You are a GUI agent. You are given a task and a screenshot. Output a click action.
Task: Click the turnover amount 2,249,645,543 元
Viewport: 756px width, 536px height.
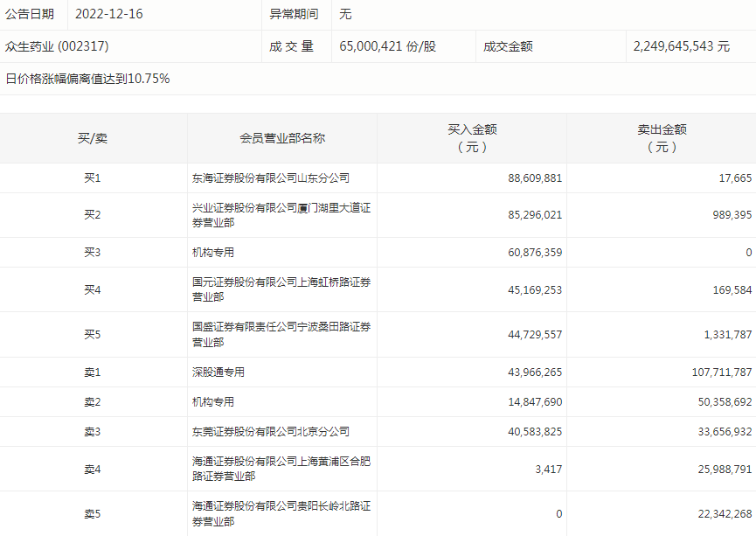point(681,46)
